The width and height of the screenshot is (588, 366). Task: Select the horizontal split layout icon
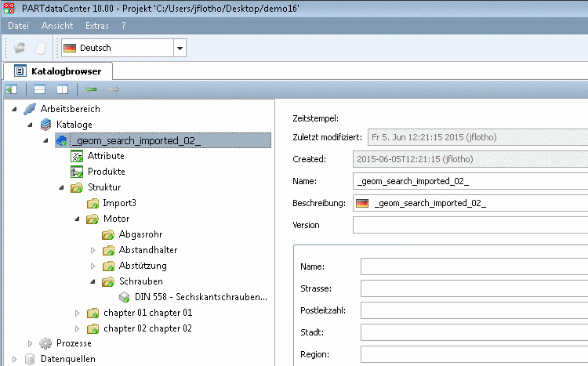tap(39, 89)
